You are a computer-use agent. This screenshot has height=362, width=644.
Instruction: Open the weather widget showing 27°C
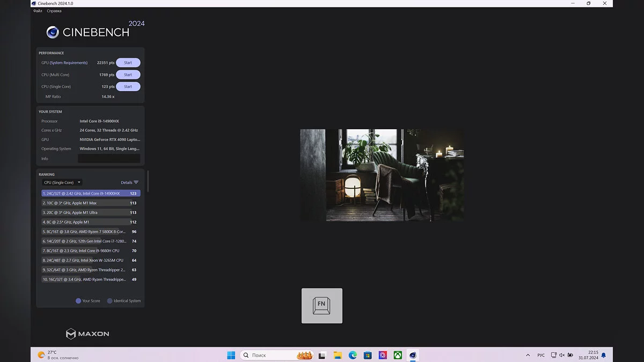(57, 355)
